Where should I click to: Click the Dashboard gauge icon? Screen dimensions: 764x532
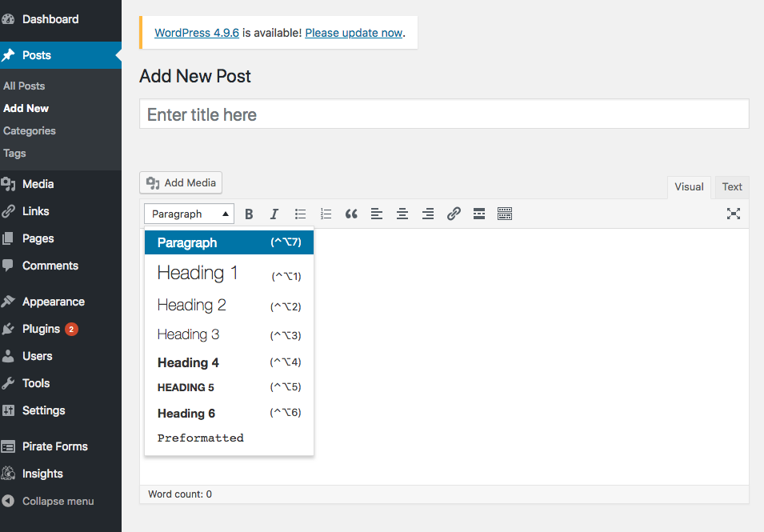point(8,19)
